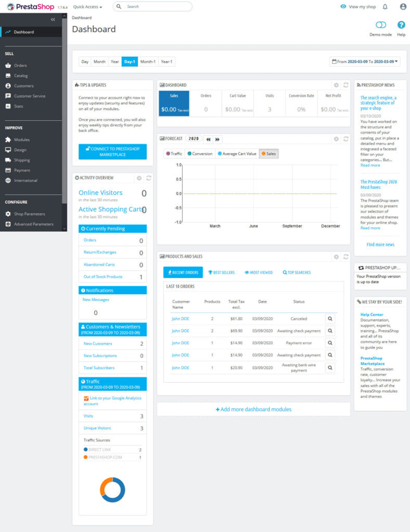Viewport: 410px width, 532px height.
Task: Toggle Demo mode switch
Action: click(x=381, y=25)
